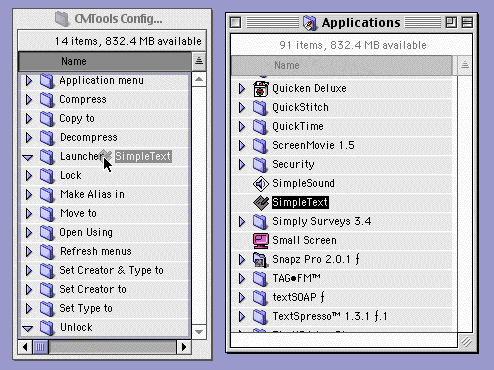Click the horizontal scrollbar thumb in CMTools Config
This screenshot has height=370, width=494.
(x=40, y=347)
